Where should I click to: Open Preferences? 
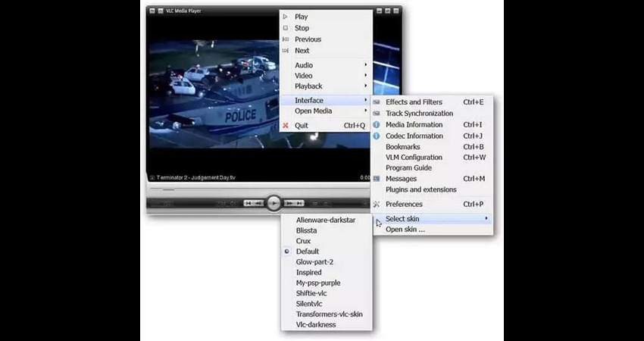(432, 204)
